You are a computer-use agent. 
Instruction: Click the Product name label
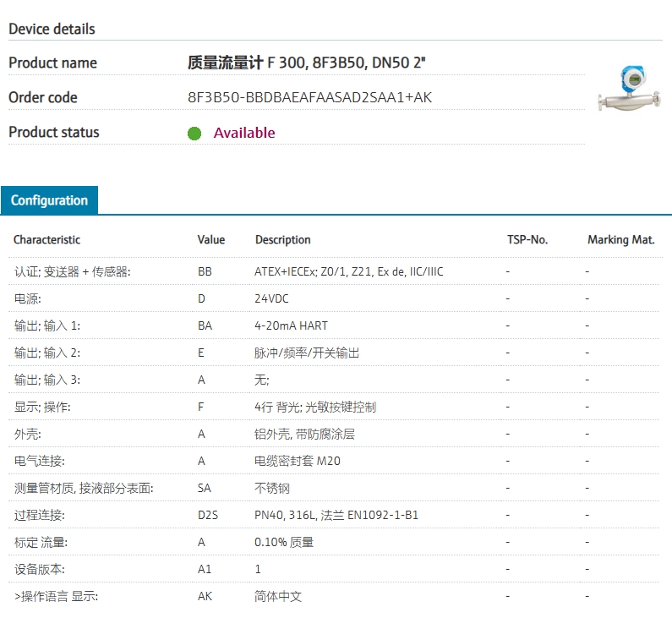pos(52,63)
